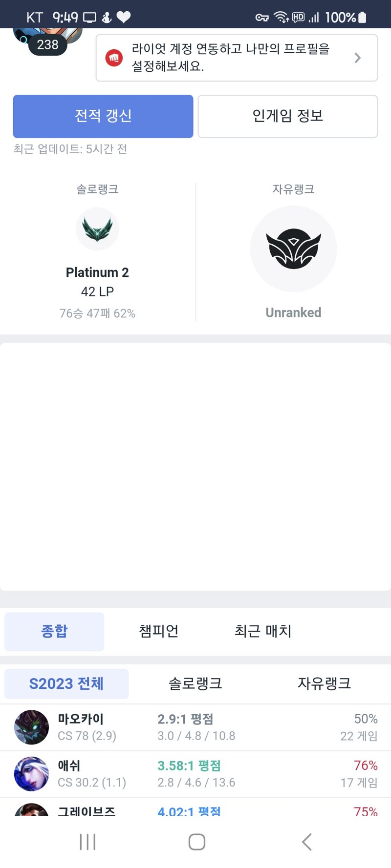Switch to the 챔피언 tab

tap(158, 631)
